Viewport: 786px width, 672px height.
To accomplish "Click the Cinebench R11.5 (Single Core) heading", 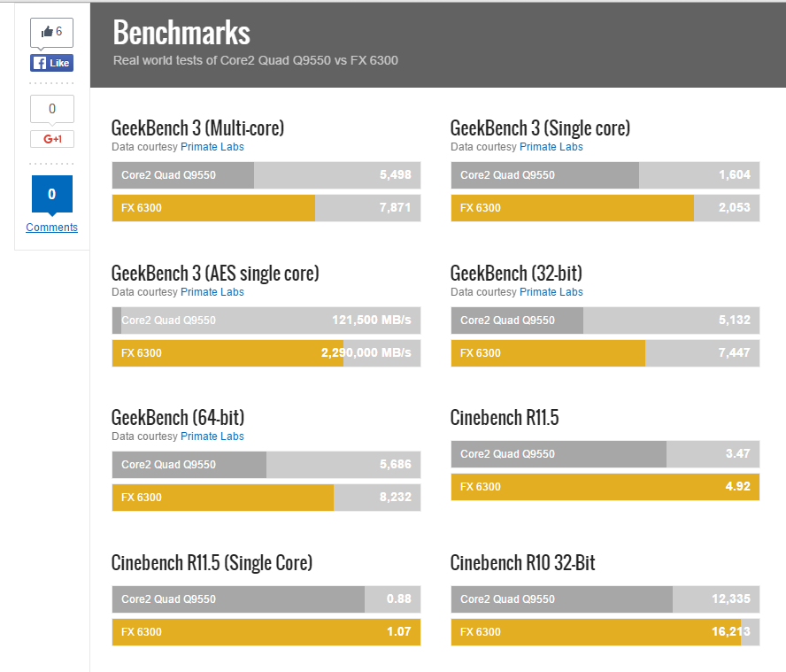I will pos(212,563).
